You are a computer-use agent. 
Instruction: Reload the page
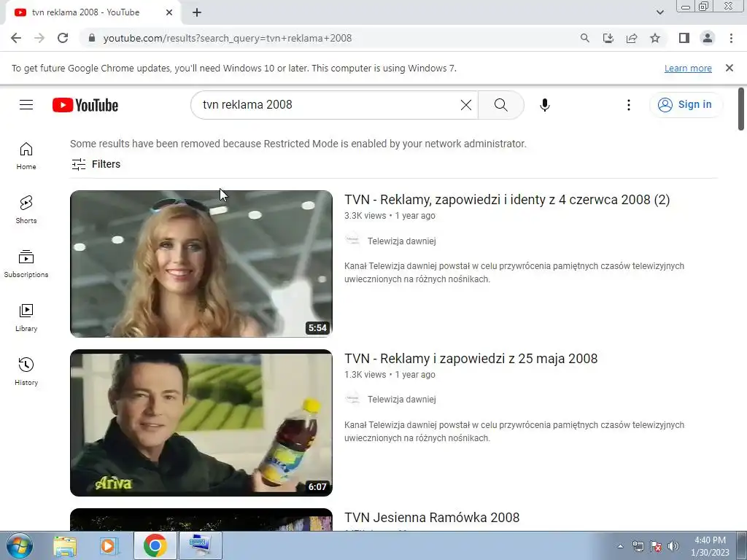pos(63,38)
